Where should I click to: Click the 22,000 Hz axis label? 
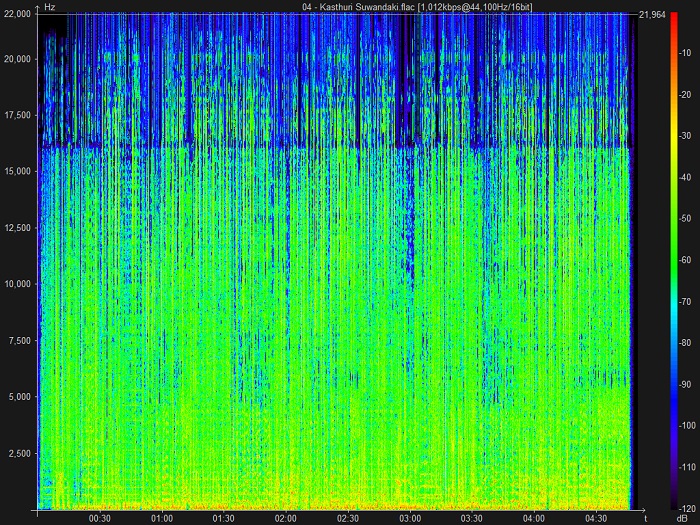(x=17, y=14)
